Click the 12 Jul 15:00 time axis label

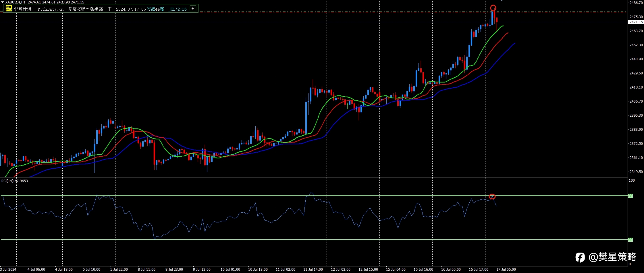click(x=368, y=270)
